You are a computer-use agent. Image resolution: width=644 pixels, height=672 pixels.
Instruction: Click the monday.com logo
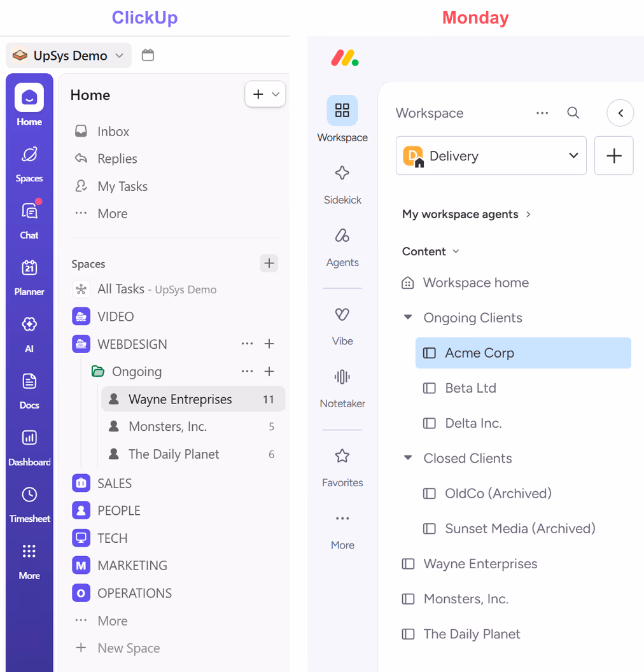[x=344, y=59]
